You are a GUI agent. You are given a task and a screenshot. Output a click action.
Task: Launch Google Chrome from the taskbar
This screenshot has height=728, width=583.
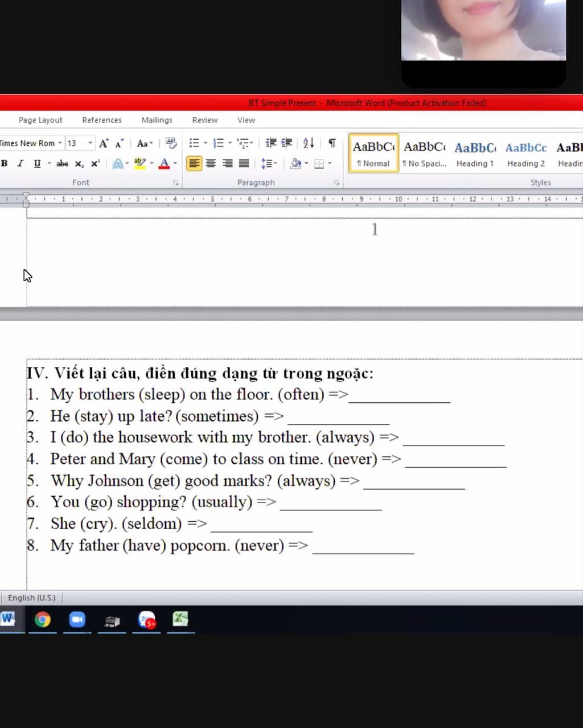[x=42, y=619]
